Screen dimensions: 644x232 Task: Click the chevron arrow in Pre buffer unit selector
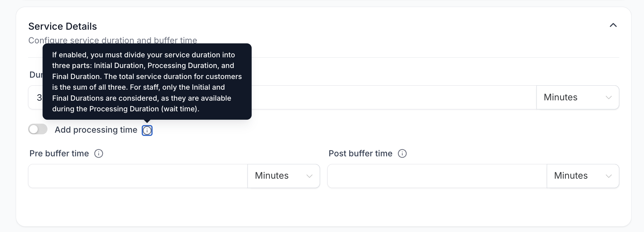tap(309, 176)
